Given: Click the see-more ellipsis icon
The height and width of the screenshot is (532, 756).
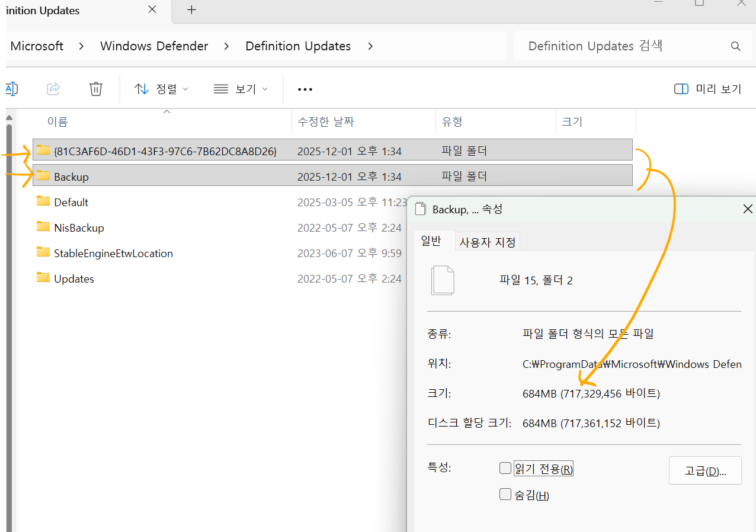Looking at the screenshot, I should coord(305,89).
